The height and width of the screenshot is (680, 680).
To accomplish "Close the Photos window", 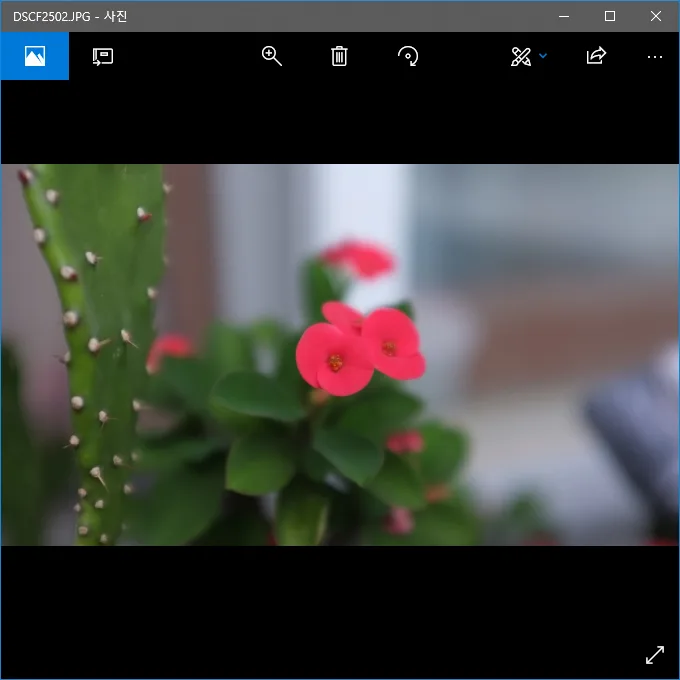I will point(656,16).
